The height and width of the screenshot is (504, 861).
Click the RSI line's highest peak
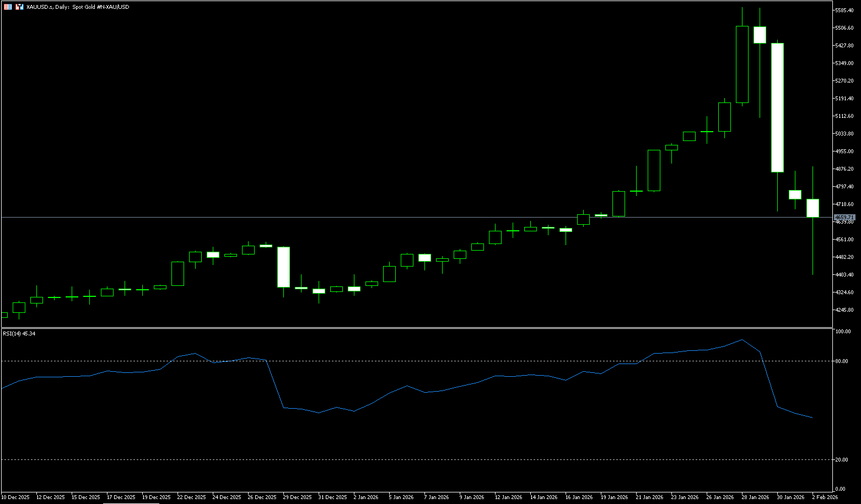(x=742, y=340)
